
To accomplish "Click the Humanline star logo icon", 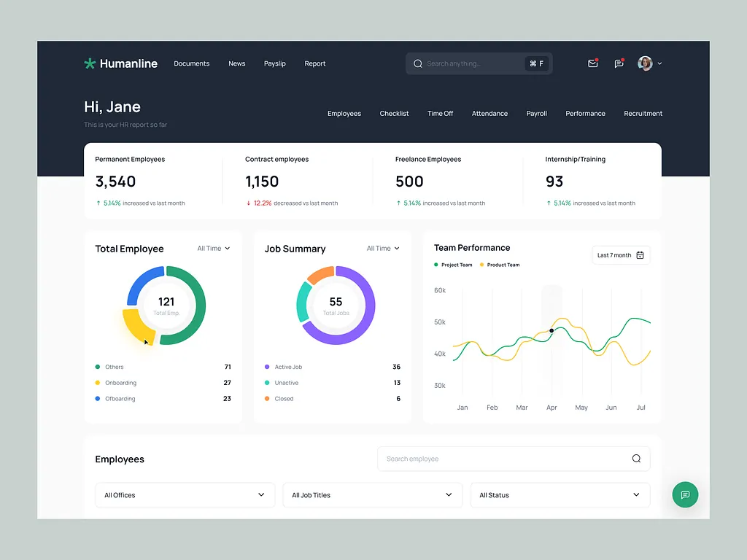I will [x=90, y=63].
